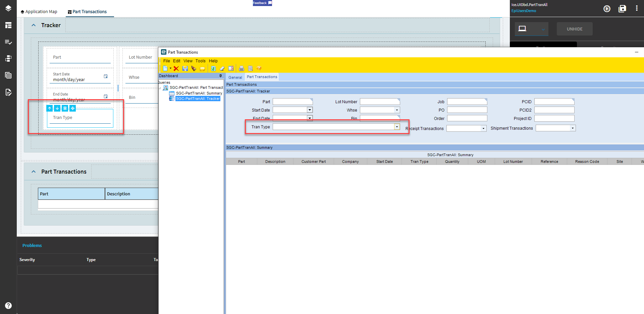Open the File menu
This screenshot has width=644, height=314.
click(x=166, y=61)
